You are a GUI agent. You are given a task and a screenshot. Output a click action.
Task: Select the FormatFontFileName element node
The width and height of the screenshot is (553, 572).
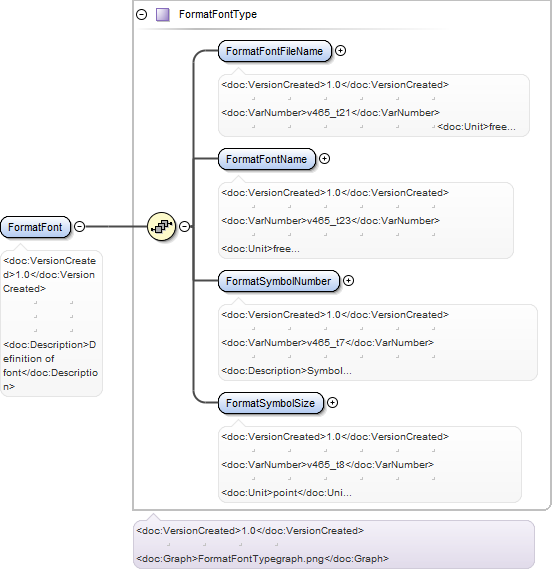275,51
